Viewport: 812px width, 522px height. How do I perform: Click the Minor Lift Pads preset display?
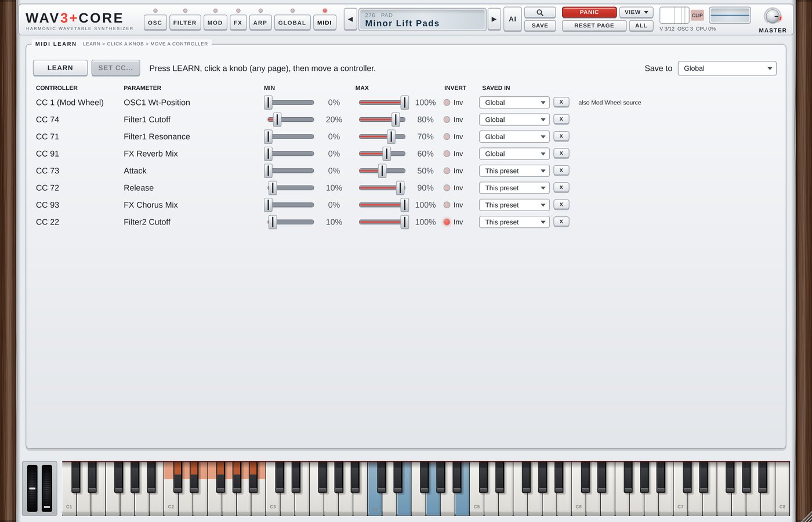(x=422, y=20)
